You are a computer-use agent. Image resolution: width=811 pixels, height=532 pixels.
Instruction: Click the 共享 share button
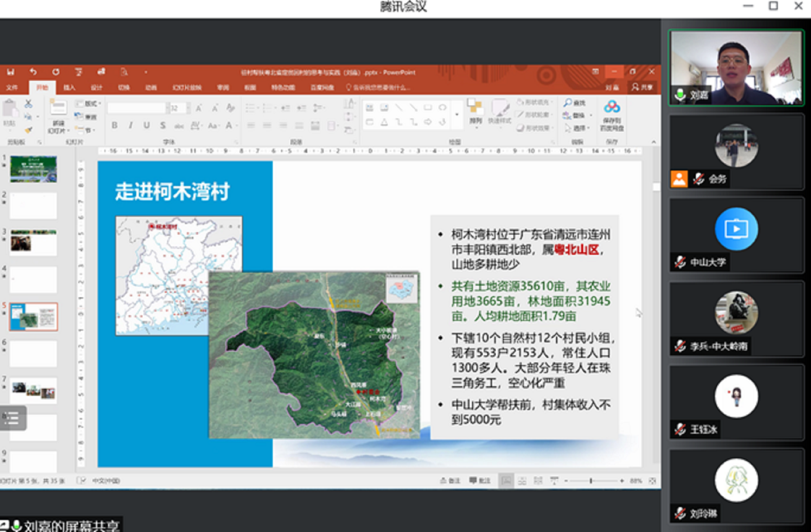(x=642, y=88)
